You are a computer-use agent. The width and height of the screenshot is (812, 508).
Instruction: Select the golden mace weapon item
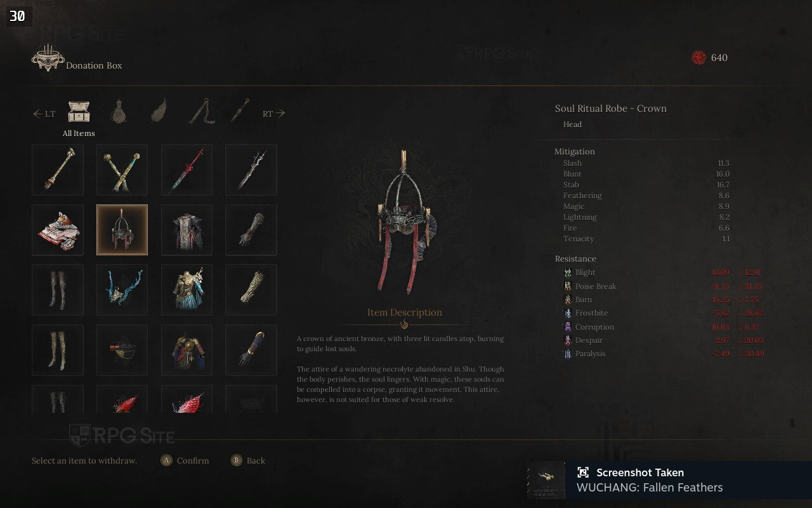click(58, 170)
